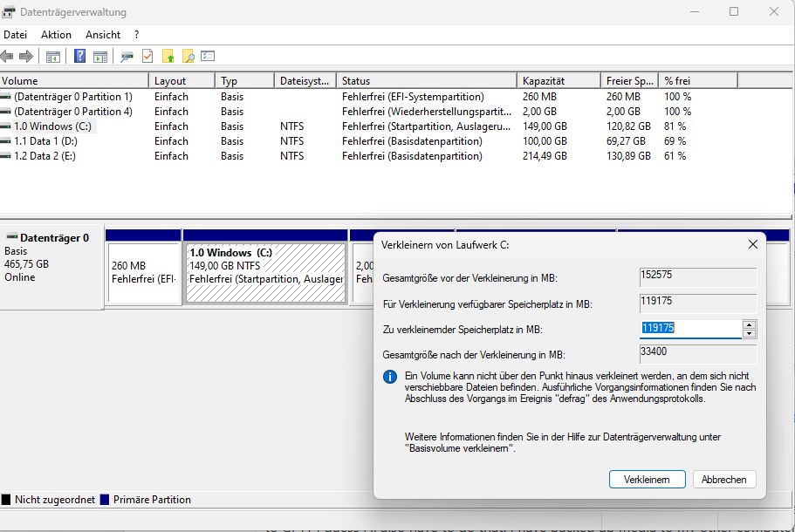Viewport: 795px width, 532px height.
Task: Open the Ansicht menu
Action: tap(102, 34)
